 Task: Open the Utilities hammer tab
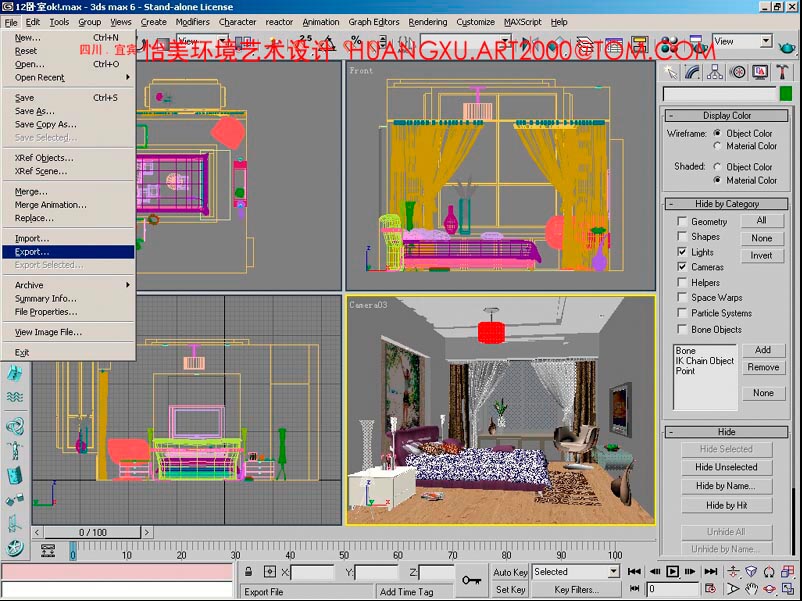783,73
